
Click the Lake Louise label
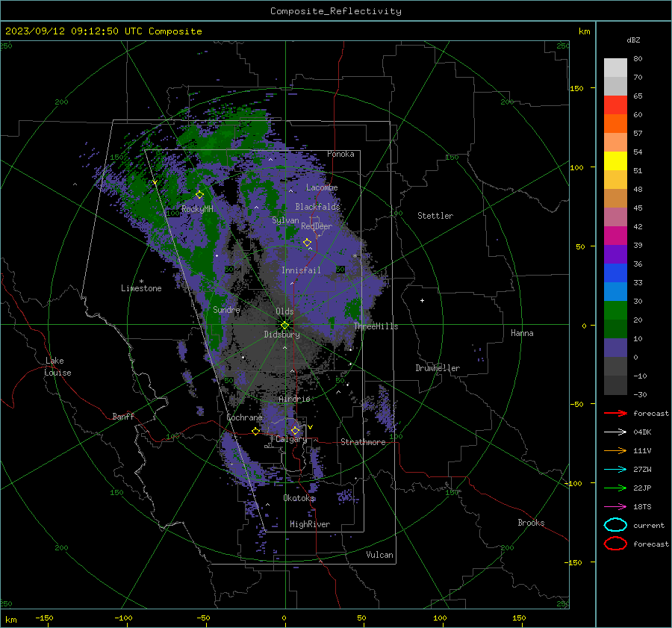pos(57,367)
